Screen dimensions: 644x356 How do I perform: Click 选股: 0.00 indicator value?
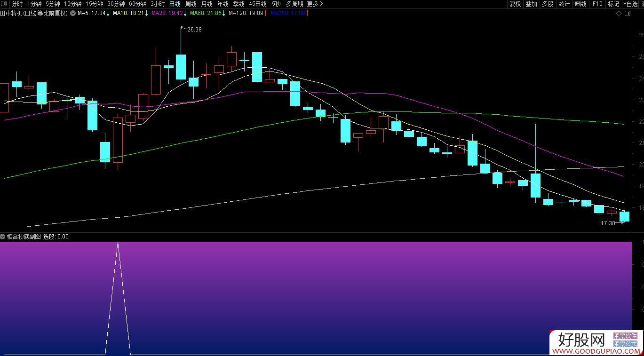(56, 237)
